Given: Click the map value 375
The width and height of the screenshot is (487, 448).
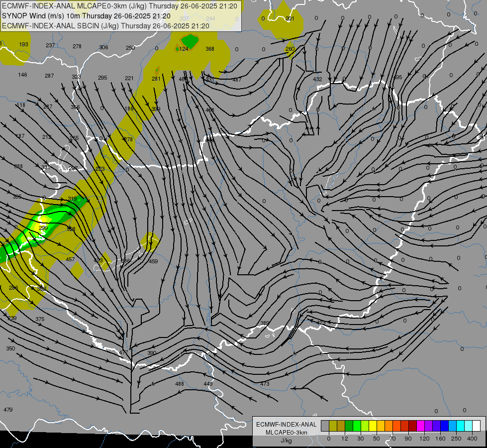Looking at the screenshot, I should 40,319.
